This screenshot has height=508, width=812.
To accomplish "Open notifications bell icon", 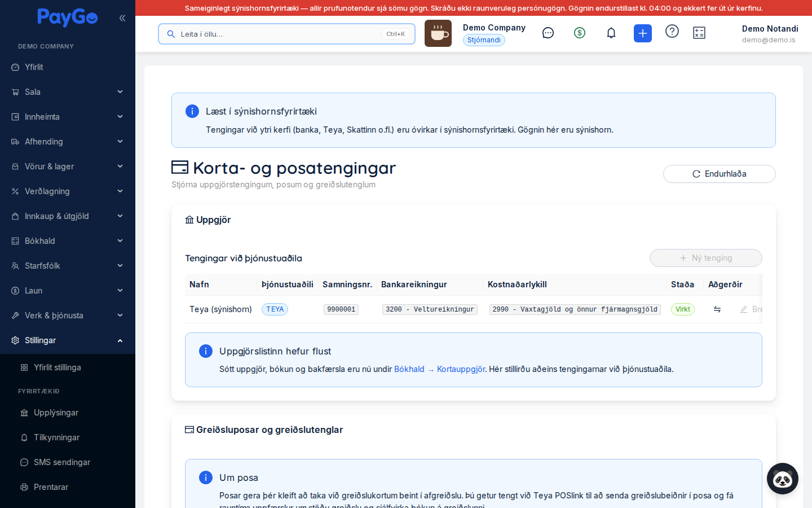I will (x=611, y=33).
